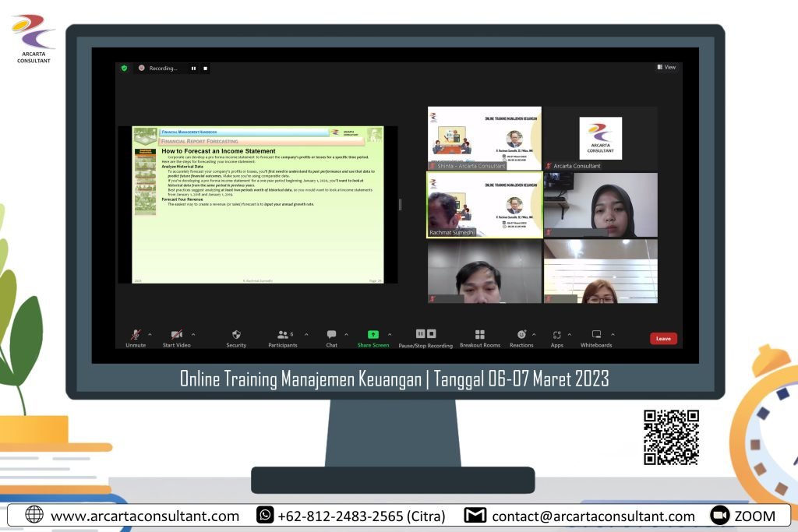Pause recording from top recording bar
This screenshot has height=532, width=798.
tap(194, 69)
